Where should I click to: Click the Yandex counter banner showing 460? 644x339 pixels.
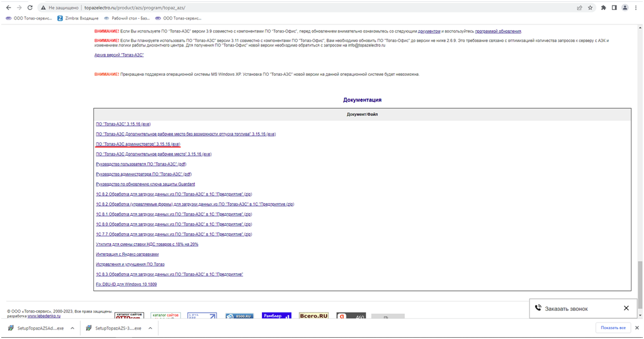pyautogui.click(x=351, y=316)
